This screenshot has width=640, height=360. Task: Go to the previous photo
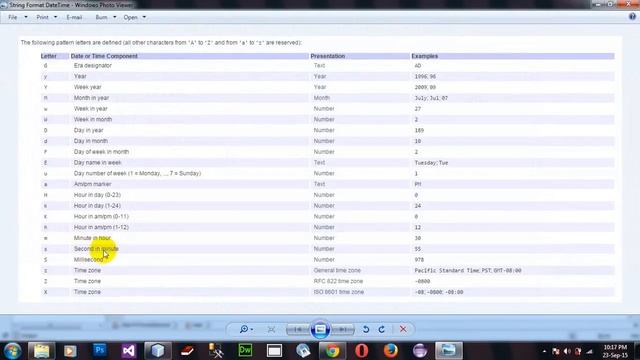(x=298, y=329)
